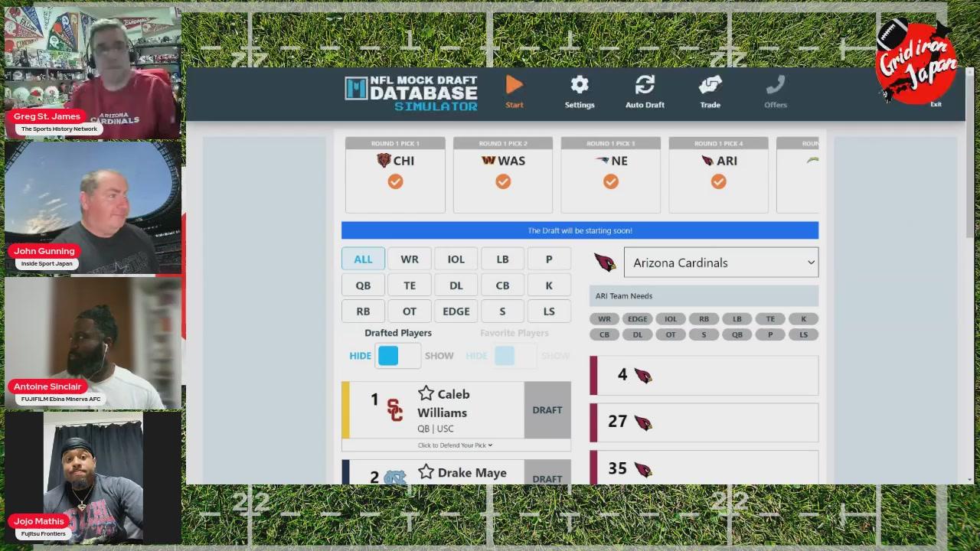Image resolution: width=980 pixels, height=551 pixels.
Task: Select Antoine Sinclair video feed
Action: 93,343
